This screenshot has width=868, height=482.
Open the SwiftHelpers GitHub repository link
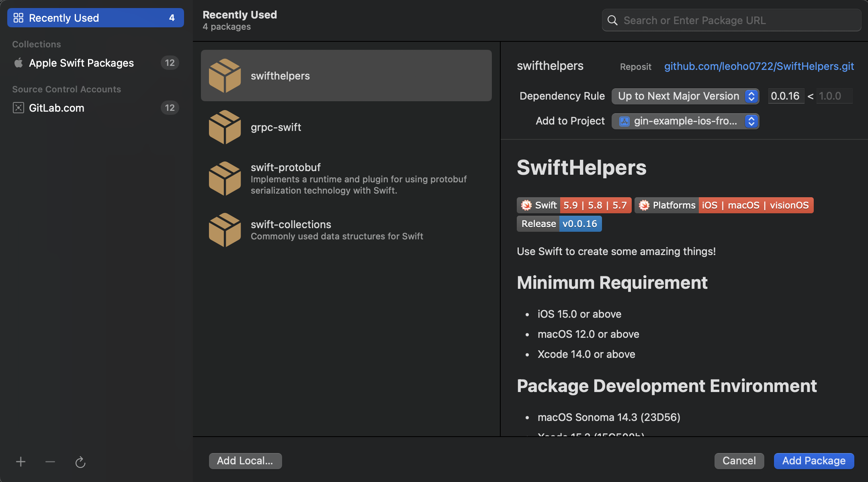[759, 66]
